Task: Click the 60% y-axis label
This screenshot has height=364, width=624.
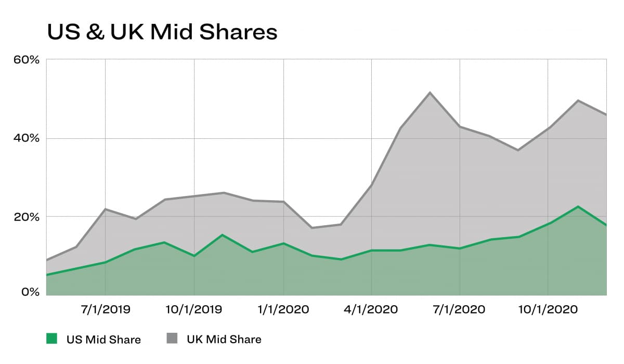Action: click(27, 60)
